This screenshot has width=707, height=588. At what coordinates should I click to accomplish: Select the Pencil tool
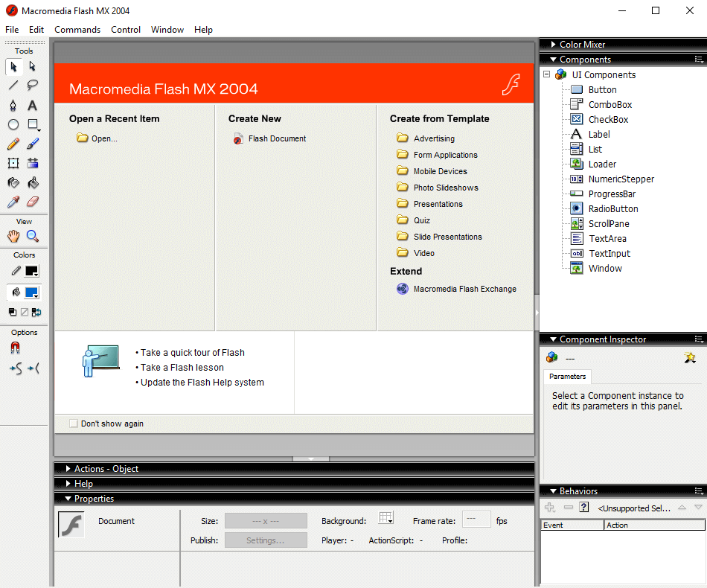pos(13,144)
